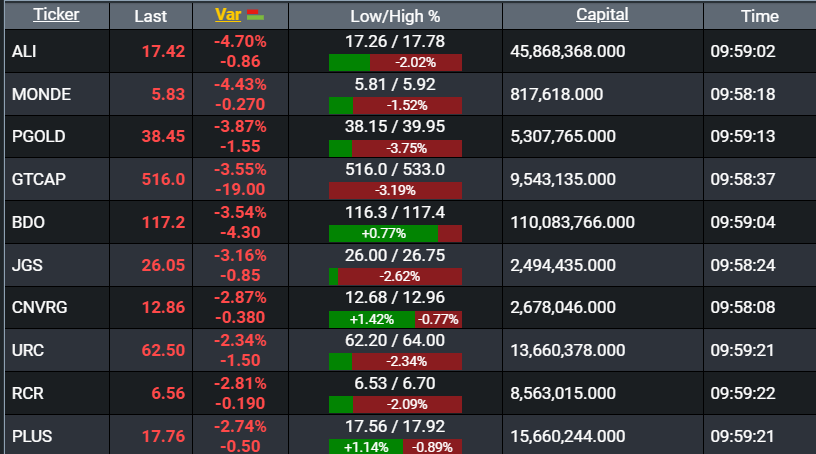Select the Time column header

coord(760,16)
